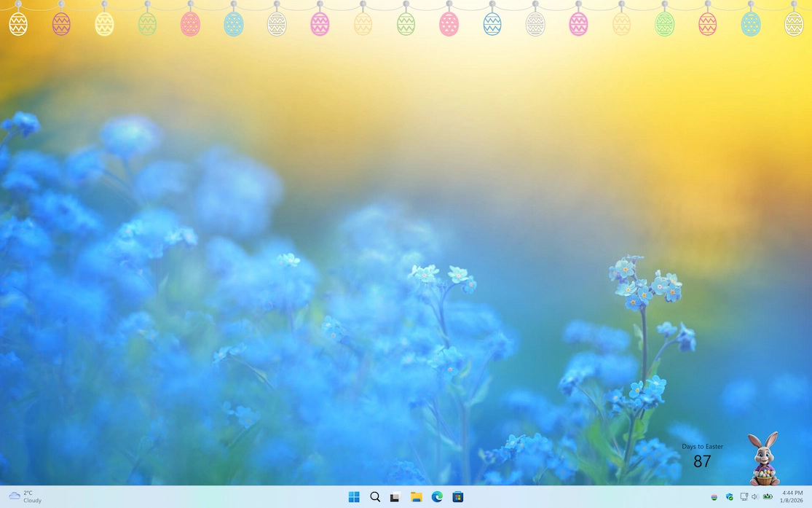
Task: Click the Cloudy weather label
Action: 32,501
